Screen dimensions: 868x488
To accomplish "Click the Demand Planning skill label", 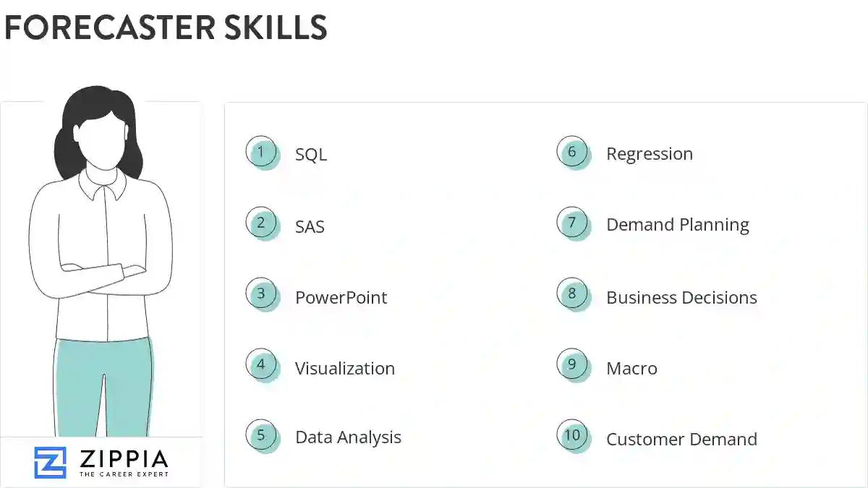I will (x=677, y=226).
